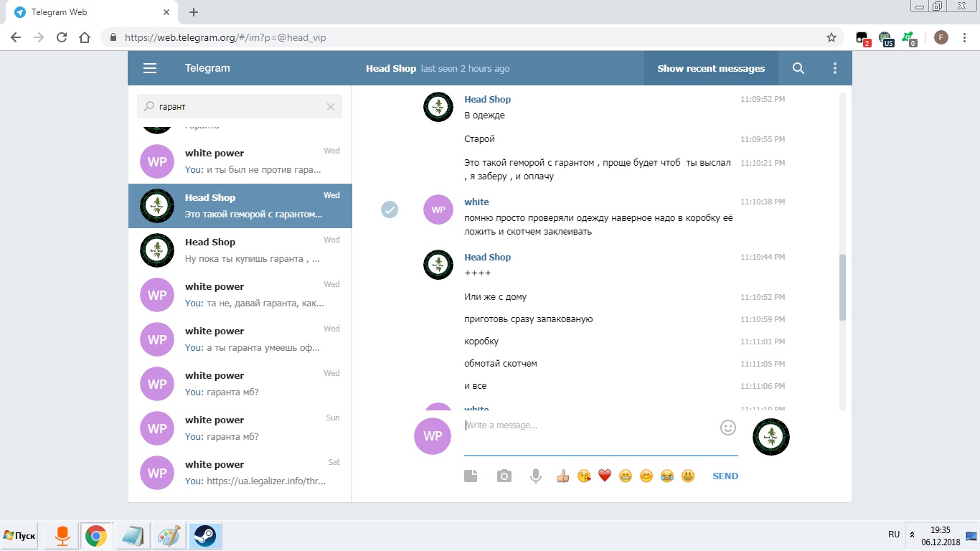
Task: Clear the search field with X icon
Action: click(x=331, y=107)
